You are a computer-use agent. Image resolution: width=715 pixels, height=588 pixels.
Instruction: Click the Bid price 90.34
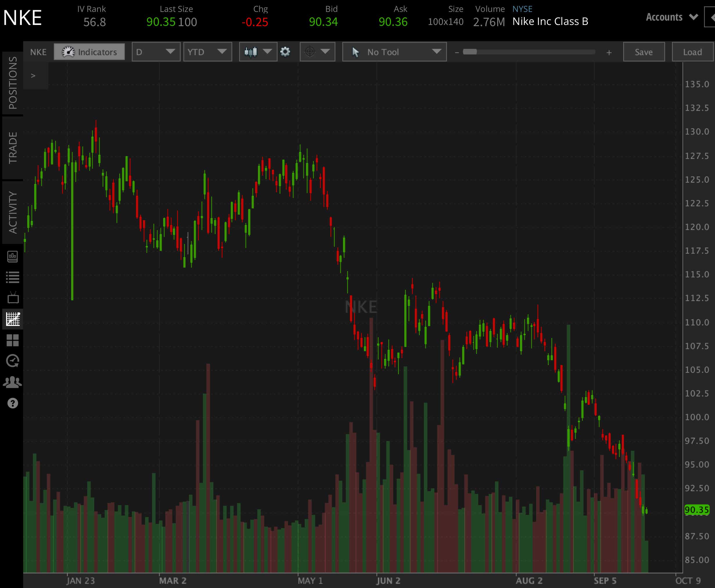click(x=323, y=22)
